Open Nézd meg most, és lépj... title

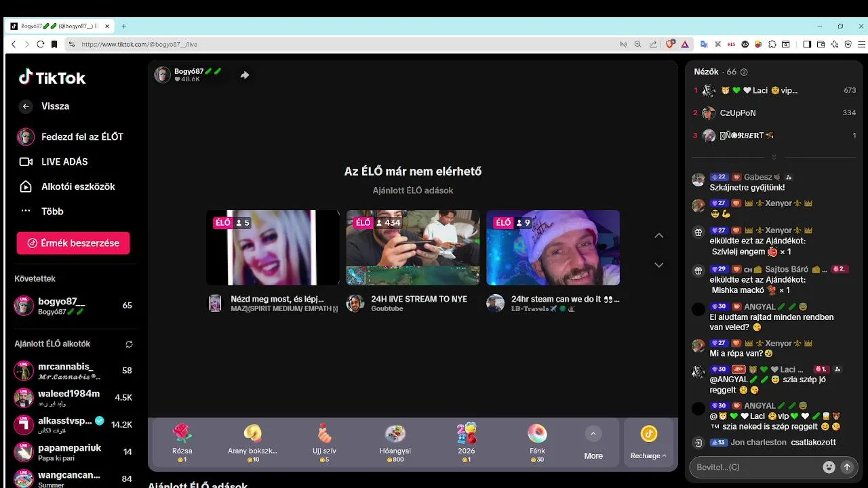(277, 299)
